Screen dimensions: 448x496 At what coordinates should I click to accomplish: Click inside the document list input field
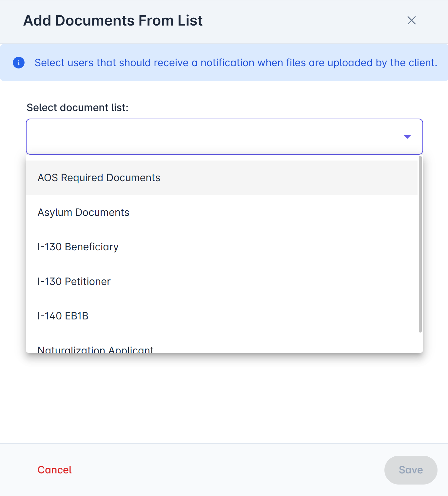(x=213, y=137)
